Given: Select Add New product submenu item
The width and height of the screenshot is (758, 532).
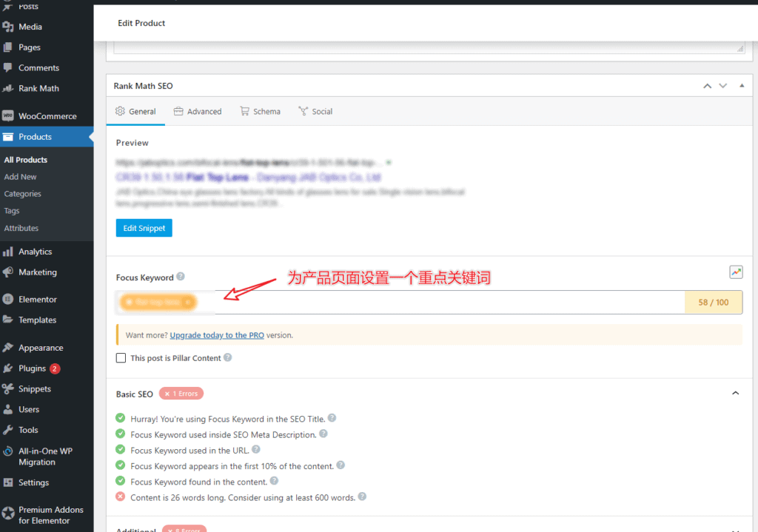Looking at the screenshot, I should (20, 177).
